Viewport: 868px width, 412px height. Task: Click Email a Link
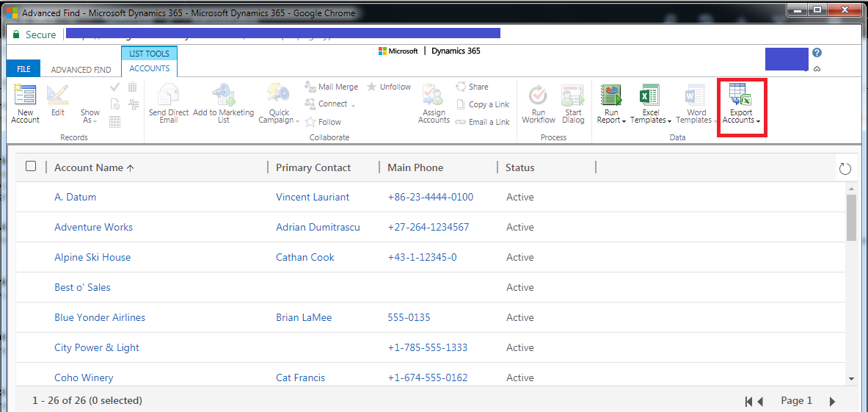click(482, 122)
